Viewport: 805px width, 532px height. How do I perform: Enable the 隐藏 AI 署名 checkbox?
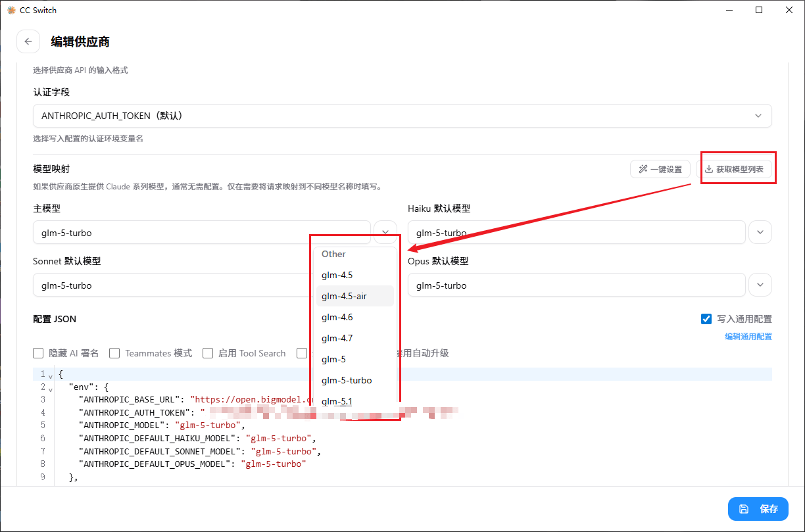click(x=38, y=353)
